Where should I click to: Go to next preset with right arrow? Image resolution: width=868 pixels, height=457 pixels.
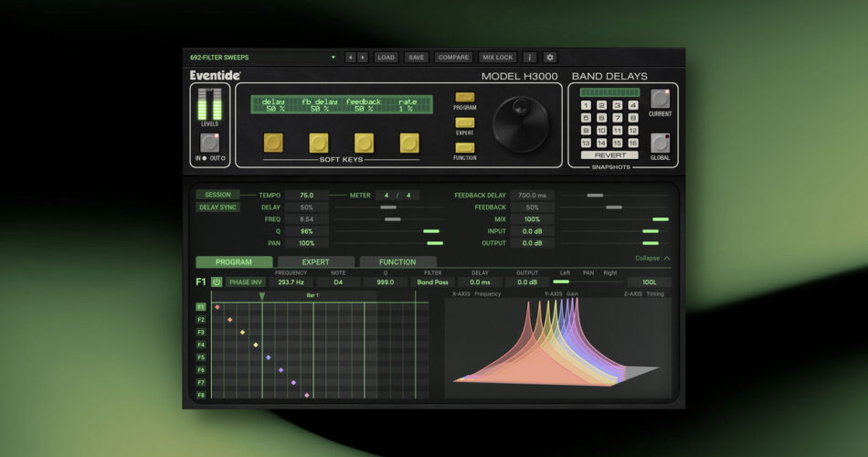[x=363, y=58]
